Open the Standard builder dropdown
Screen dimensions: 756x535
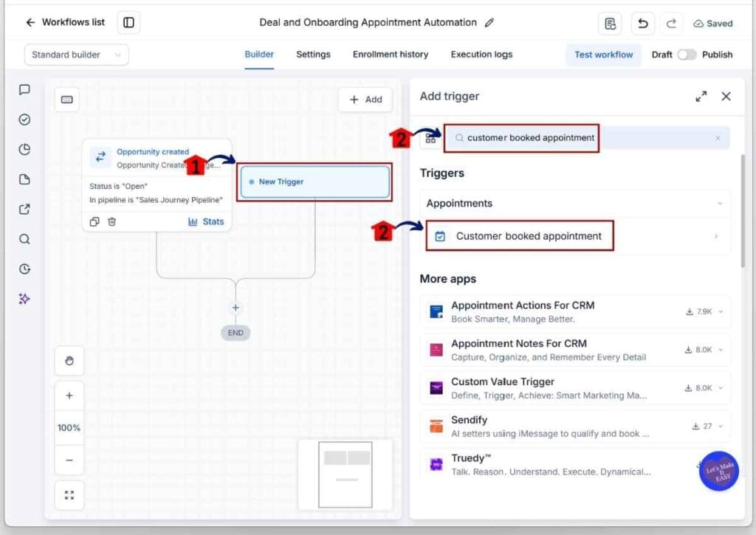click(x=76, y=55)
